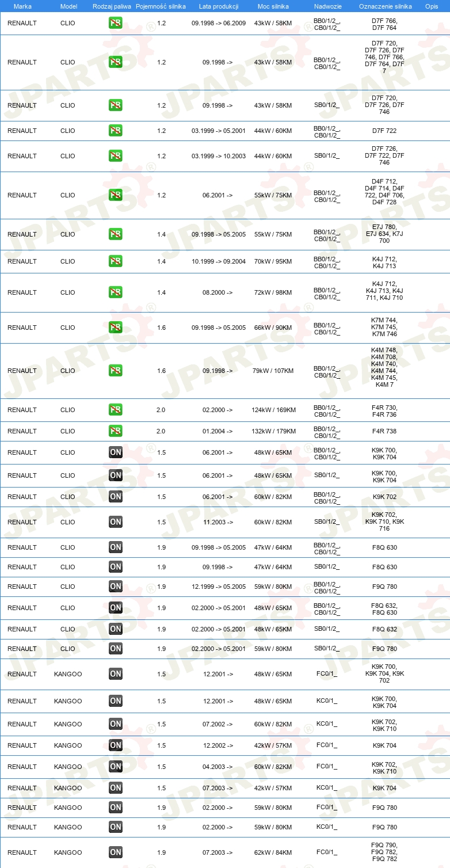Click diesel ON icon in Kangoo 07.2002 row
The width and height of the screenshot is (450, 868).
tap(116, 724)
